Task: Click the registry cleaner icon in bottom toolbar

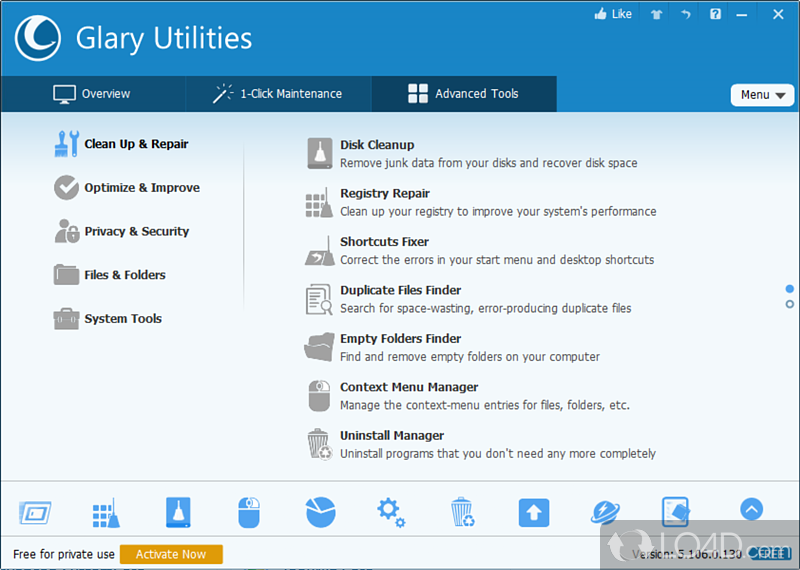Action: 106,513
